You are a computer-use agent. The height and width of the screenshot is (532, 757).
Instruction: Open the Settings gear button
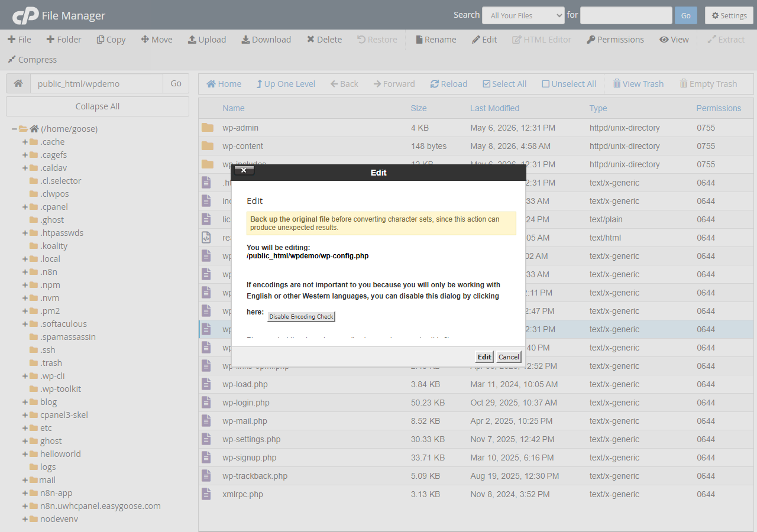[x=729, y=15]
